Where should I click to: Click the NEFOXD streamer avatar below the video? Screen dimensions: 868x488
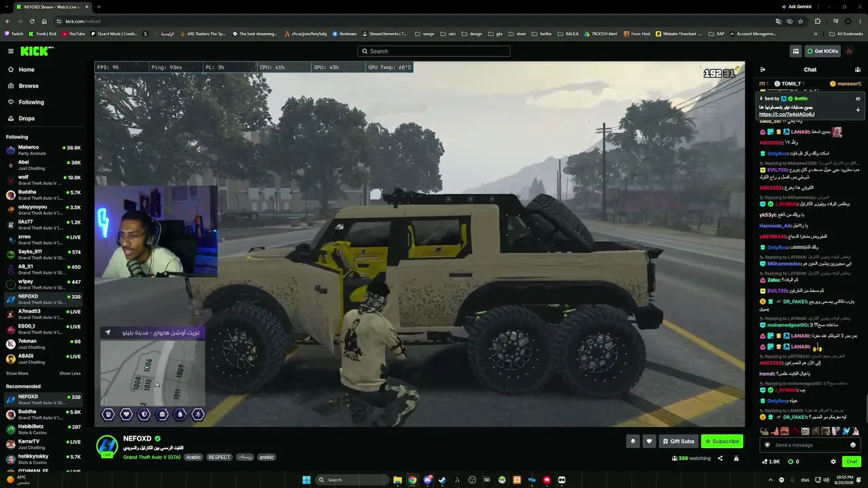tap(107, 446)
